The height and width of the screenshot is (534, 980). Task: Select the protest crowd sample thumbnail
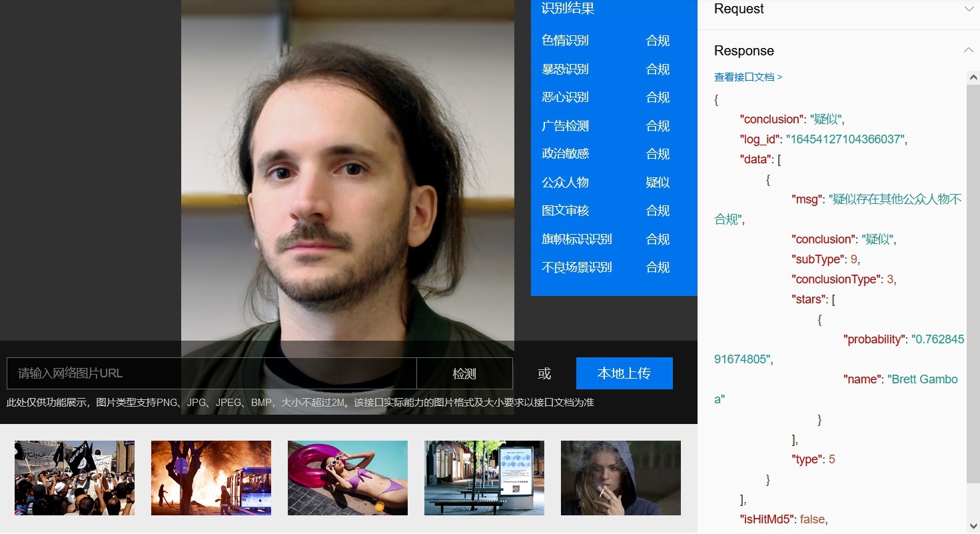pyautogui.click(x=74, y=477)
